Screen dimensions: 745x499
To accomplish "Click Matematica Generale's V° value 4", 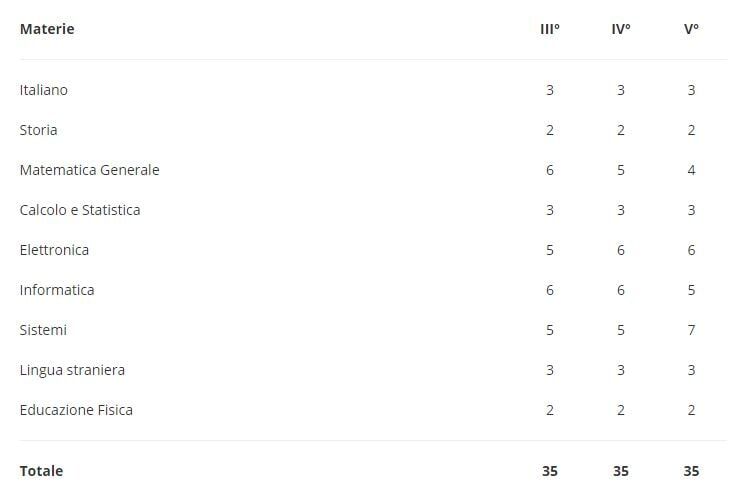I will point(691,170).
